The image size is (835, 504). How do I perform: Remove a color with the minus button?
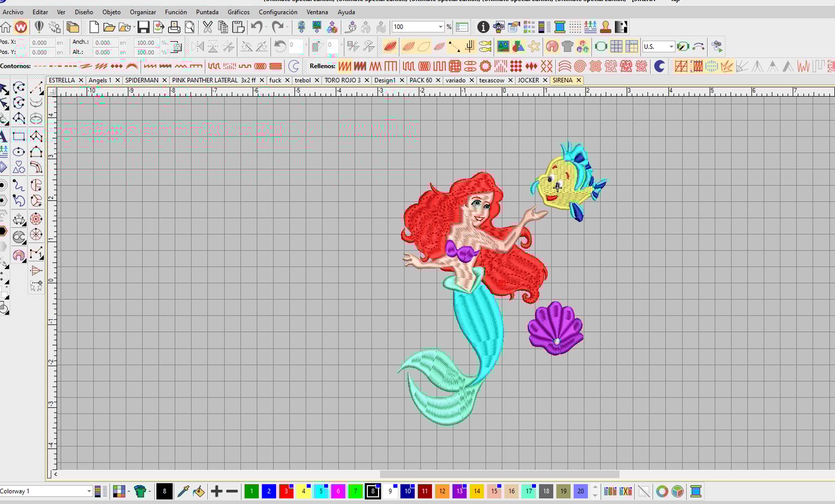click(x=232, y=491)
